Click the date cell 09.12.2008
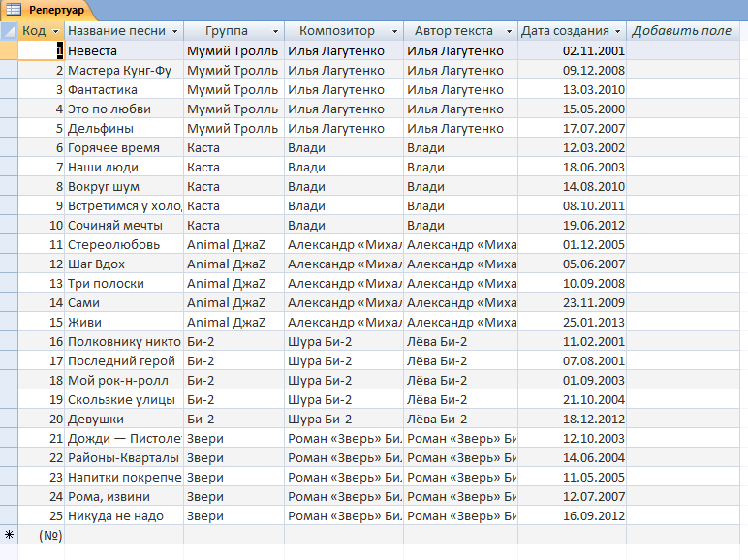 572,70
